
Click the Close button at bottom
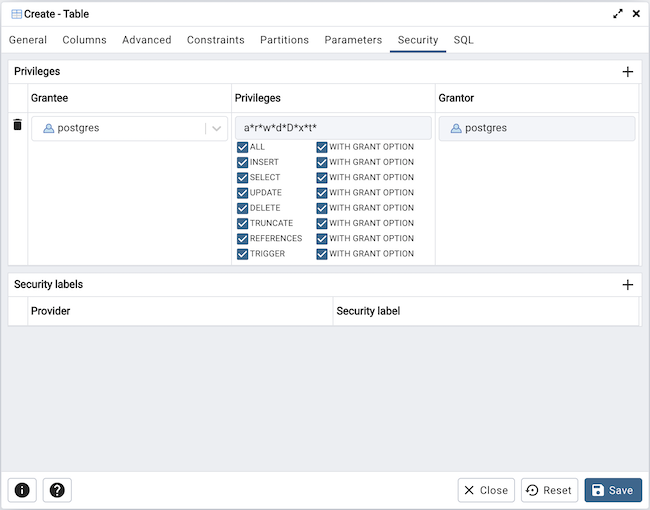(x=486, y=490)
